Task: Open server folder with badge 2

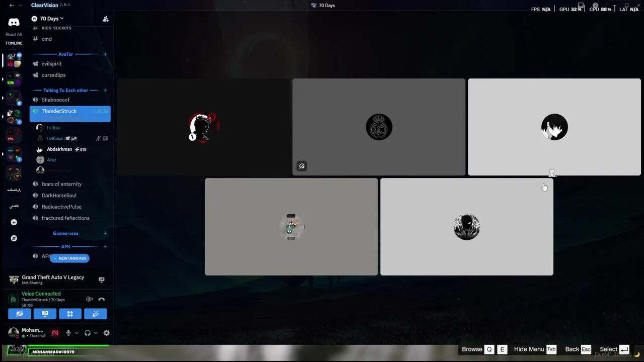Action: click(x=14, y=117)
